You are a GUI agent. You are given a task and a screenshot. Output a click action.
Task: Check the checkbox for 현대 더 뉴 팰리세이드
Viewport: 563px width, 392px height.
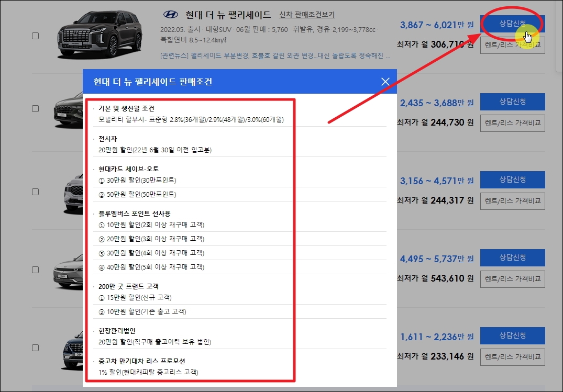(x=35, y=36)
